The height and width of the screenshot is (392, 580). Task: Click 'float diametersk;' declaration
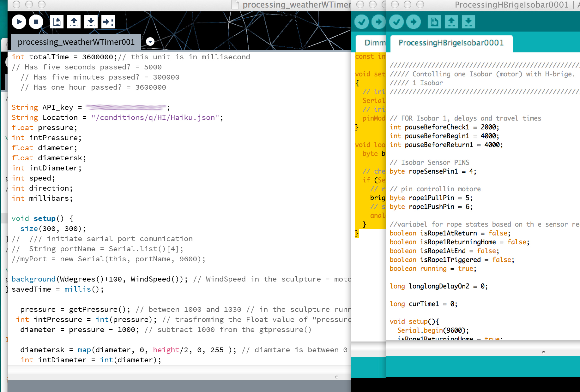click(x=49, y=158)
